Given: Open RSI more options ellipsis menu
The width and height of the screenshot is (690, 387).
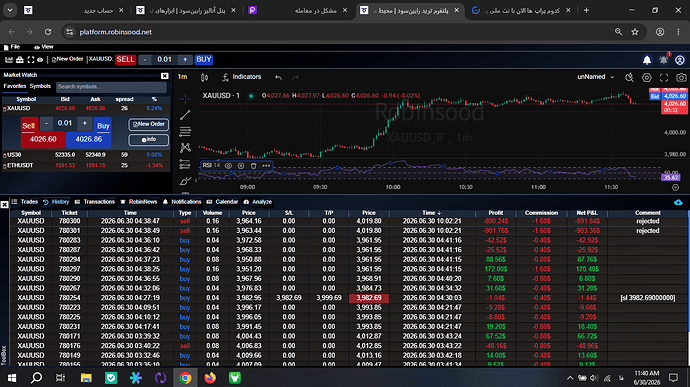Looking at the screenshot, I should 266,166.
